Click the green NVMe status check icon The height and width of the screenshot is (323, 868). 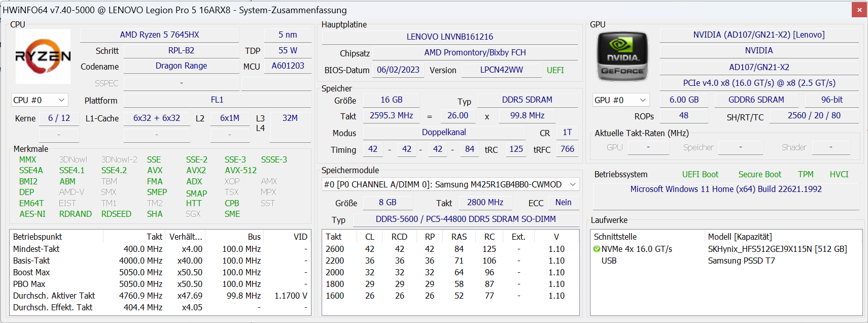pyautogui.click(x=597, y=249)
